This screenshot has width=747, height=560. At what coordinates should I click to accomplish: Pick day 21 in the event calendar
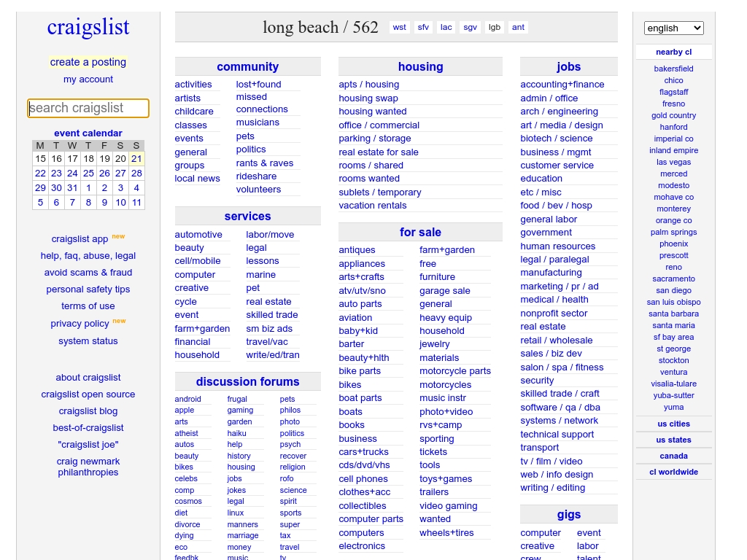tap(136, 158)
